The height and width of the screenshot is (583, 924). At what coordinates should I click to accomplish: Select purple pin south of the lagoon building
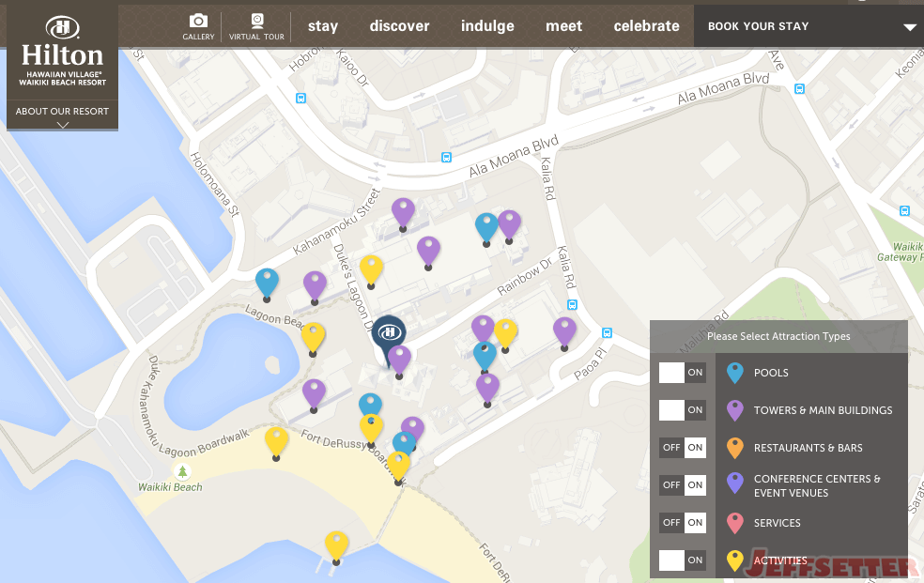pos(314,394)
